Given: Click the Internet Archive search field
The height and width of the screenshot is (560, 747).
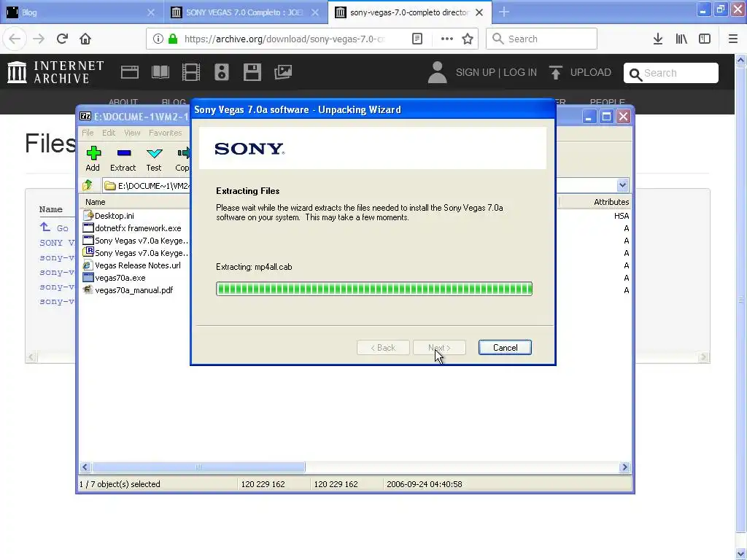Looking at the screenshot, I should pyautogui.click(x=671, y=73).
